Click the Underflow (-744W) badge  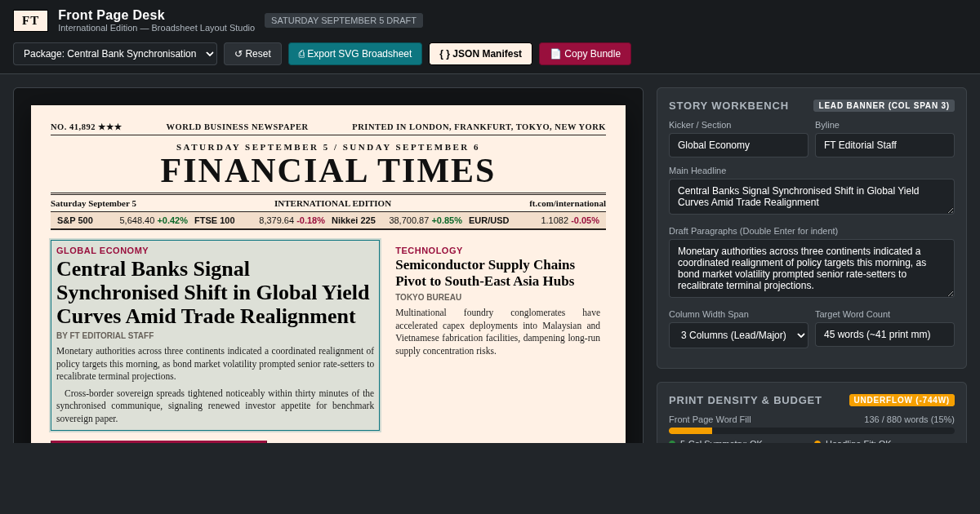[902, 400]
